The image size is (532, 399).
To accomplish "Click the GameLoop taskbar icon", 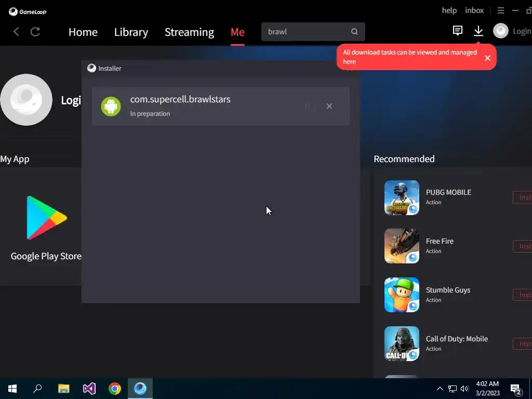I will [140, 389].
